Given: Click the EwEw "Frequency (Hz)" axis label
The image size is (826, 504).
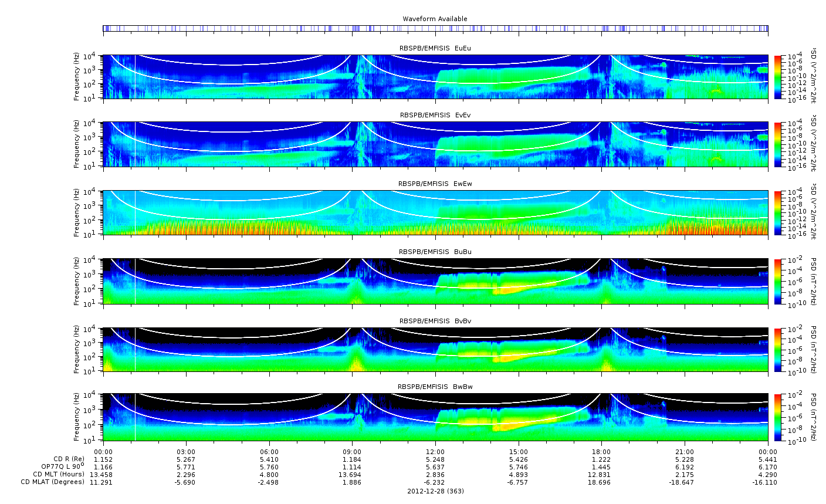Looking at the screenshot, I should click(x=77, y=212).
